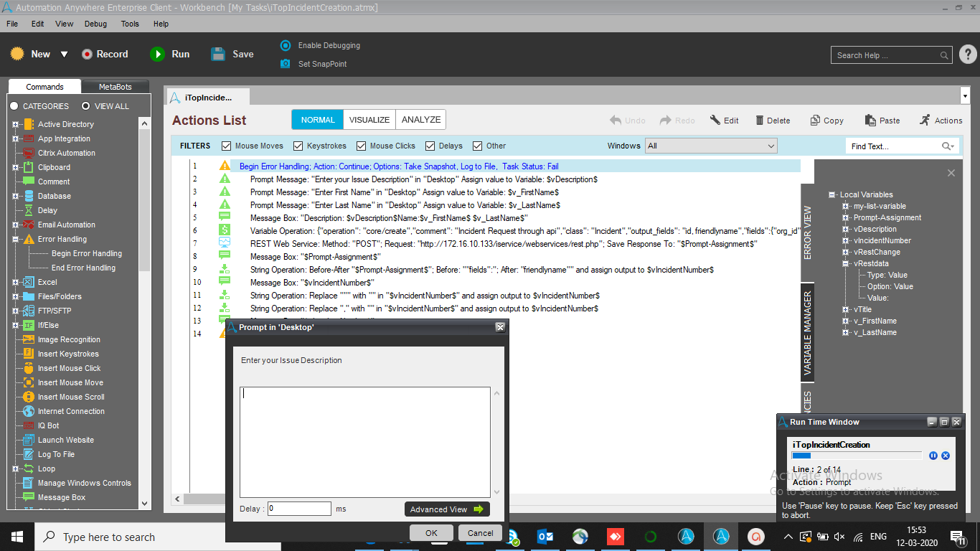The width and height of the screenshot is (980, 551).
Task: Close the variable panel with its X
Action: pos(951,173)
